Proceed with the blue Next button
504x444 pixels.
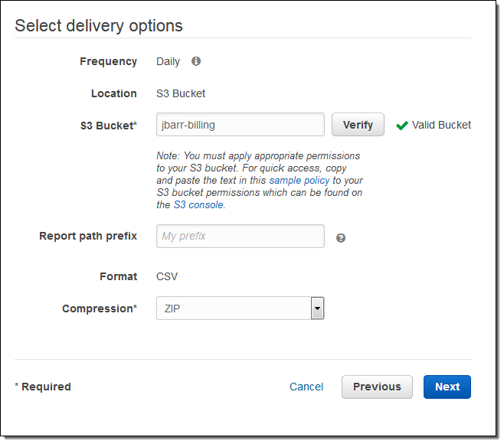tap(447, 387)
